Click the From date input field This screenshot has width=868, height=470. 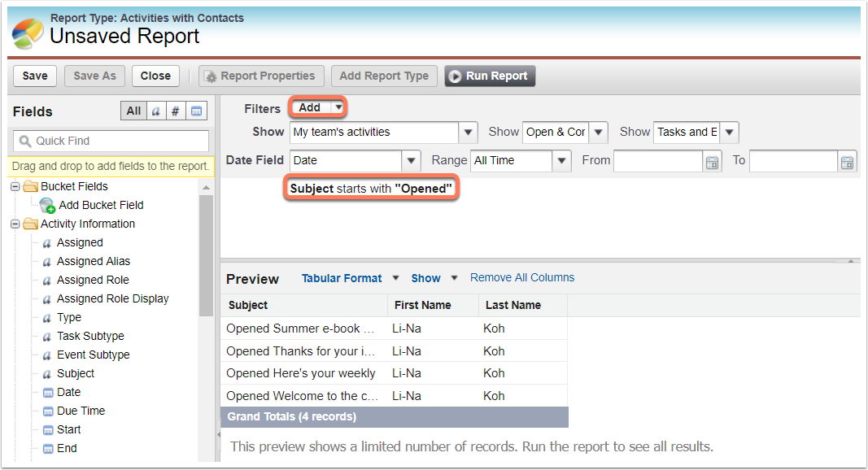[657, 161]
